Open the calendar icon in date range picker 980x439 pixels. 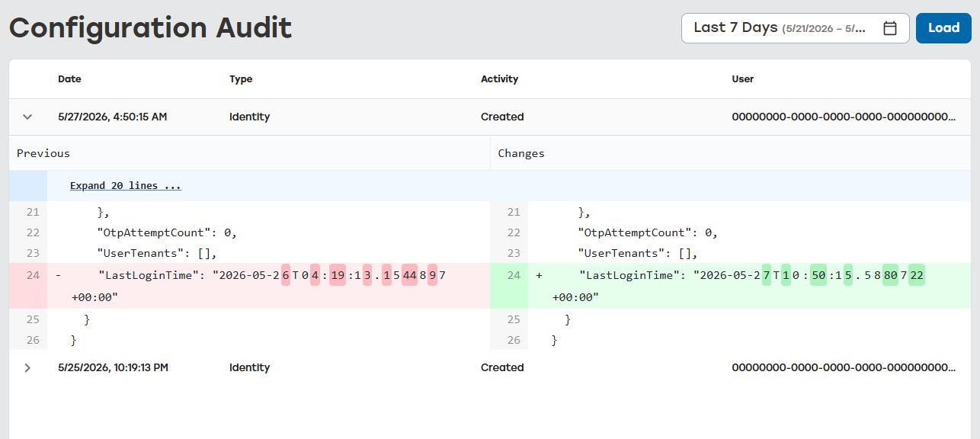(x=889, y=28)
